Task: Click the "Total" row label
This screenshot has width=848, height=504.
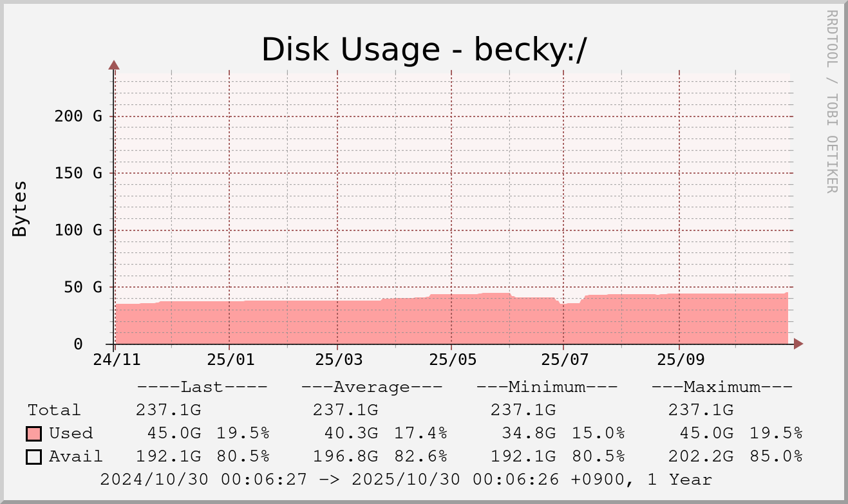Action: (54, 410)
